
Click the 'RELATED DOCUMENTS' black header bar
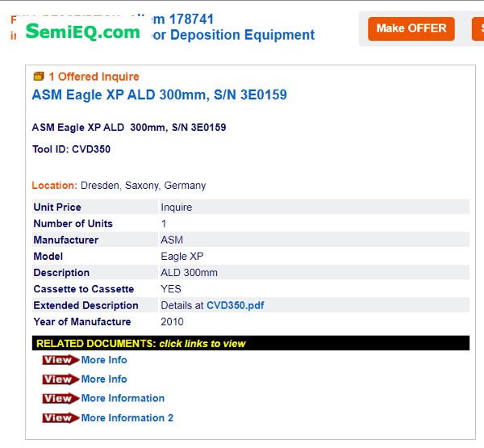[251, 343]
